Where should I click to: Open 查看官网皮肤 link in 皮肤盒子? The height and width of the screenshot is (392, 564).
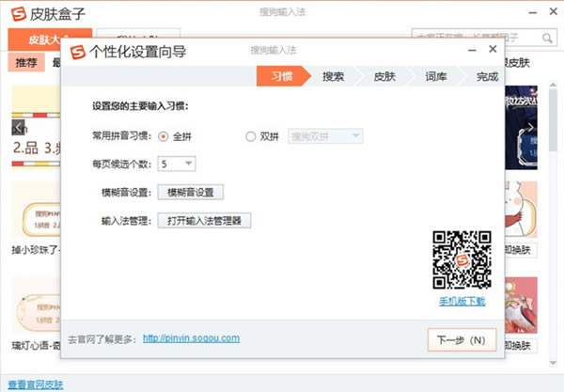(x=36, y=384)
